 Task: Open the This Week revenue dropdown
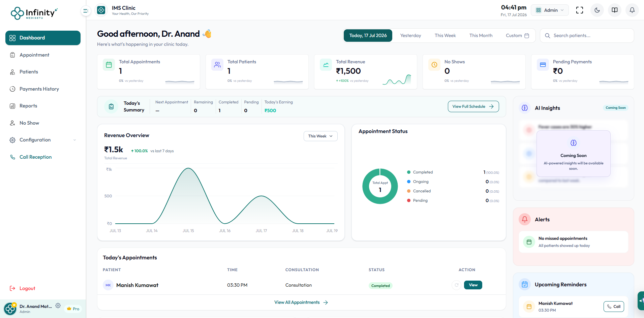tap(320, 136)
